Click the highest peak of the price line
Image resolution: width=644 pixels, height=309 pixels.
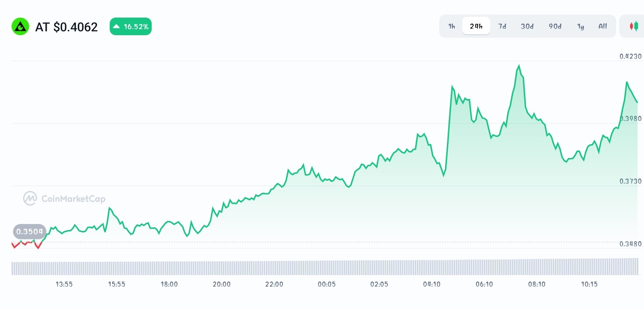pyautogui.click(x=519, y=66)
